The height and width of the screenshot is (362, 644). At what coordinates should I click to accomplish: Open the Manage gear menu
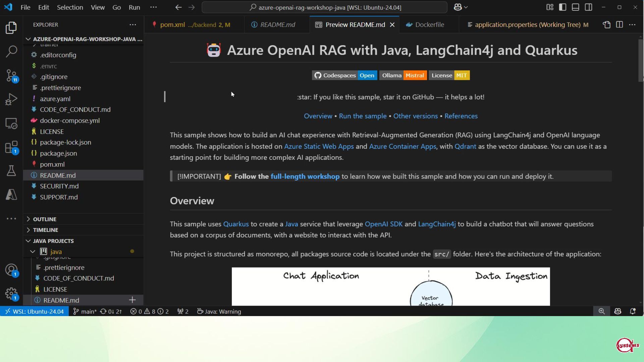pos(11,294)
